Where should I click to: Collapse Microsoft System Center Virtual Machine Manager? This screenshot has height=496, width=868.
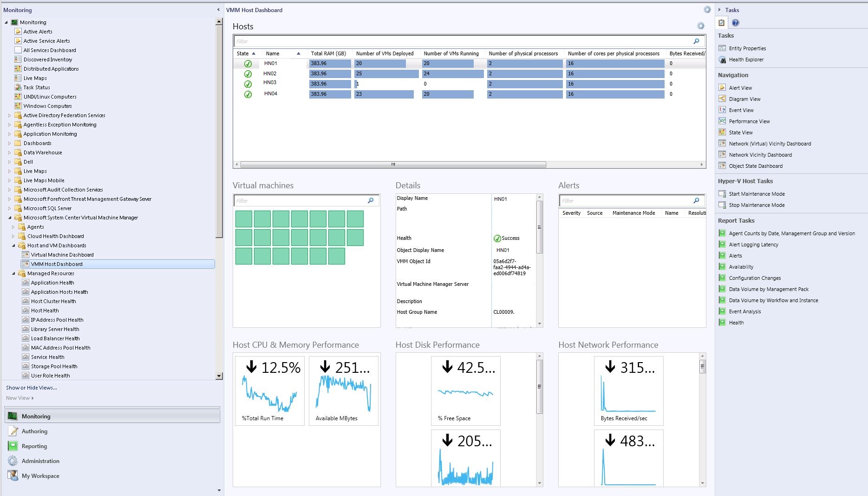[9, 218]
